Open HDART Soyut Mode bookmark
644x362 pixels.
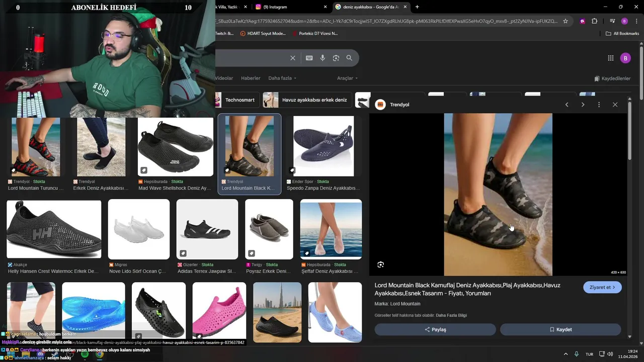(x=263, y=34)
